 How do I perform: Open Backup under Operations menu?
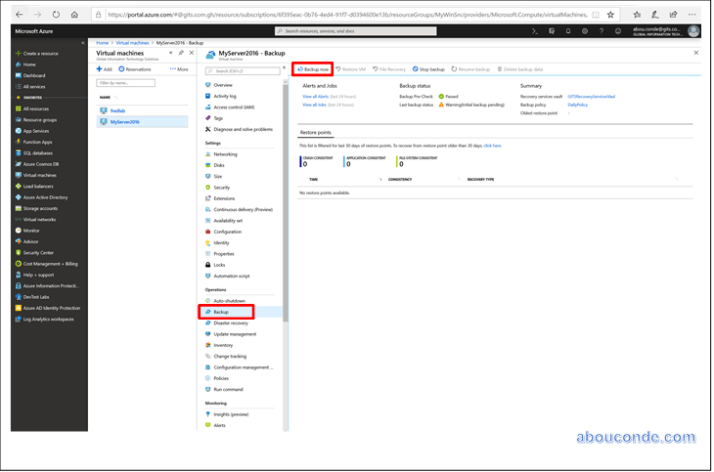tap(221, 312)
